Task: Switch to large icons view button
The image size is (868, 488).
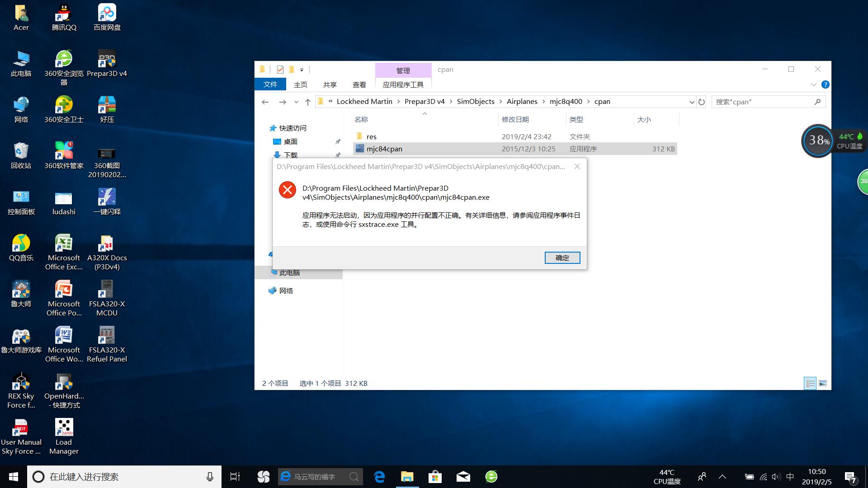Action: click(x=823, y=383)
